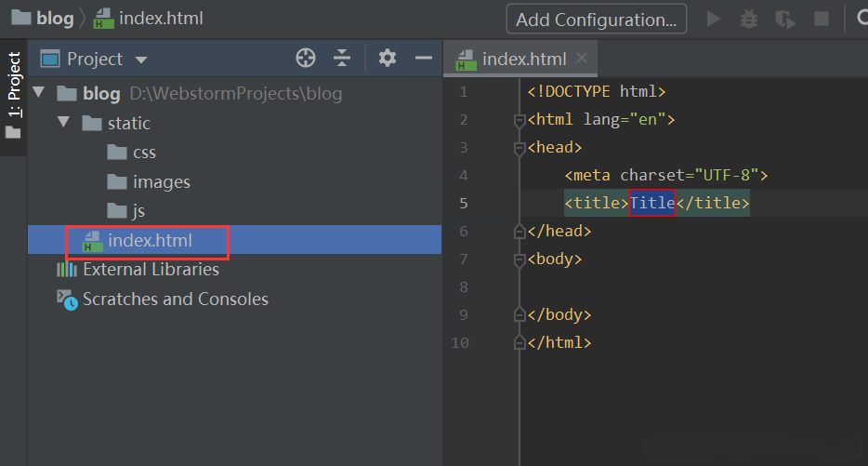
Task: Fold the html tag at line 2
Action: tap(519, 120)
